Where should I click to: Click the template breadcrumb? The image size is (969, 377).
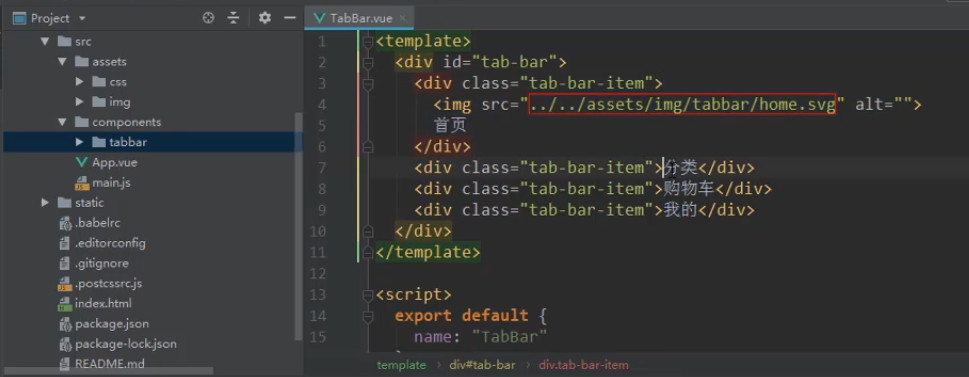click(402, 365)
